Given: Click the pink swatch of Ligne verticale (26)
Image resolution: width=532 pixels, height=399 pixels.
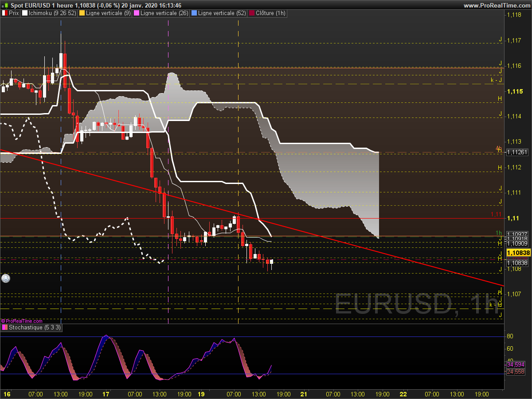Looking at the screenshot, I should coord(137,13).
